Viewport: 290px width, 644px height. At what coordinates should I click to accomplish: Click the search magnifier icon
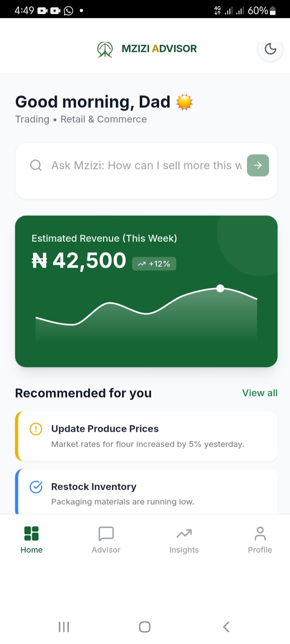coord(36,165)
